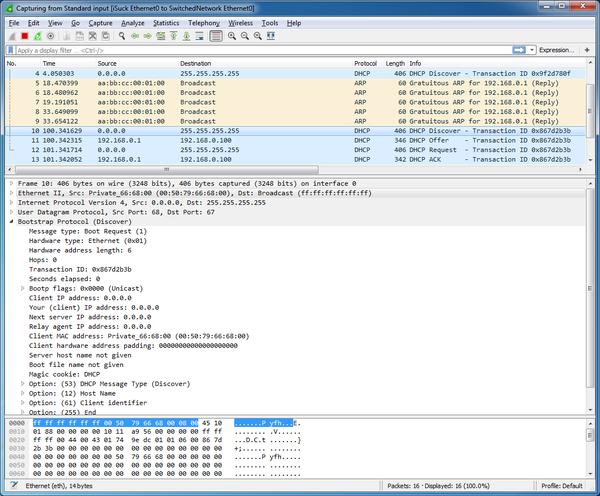Toggle auto-scroll during live capture
This screenshot has width=600, height=496.
201,35
